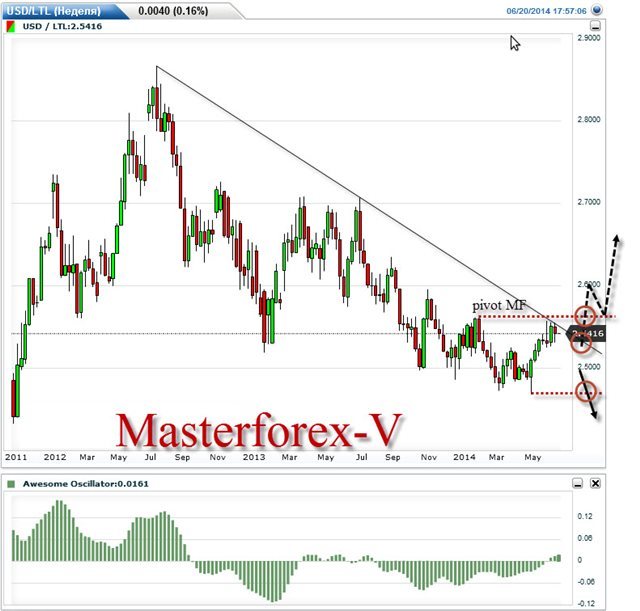Image resolution: width=640 pixels, height=611 pixels.
Task: Click the 2014 label on time axis
Action: coord(464,457)
